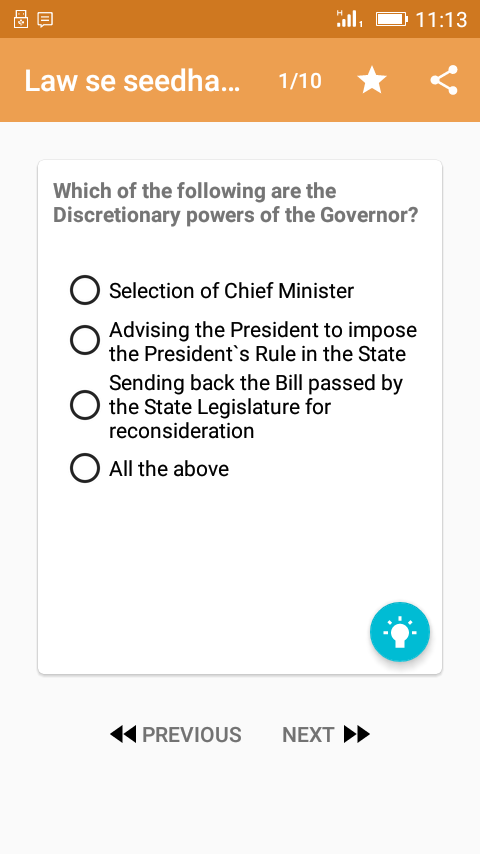The height and width of the screenshot is (854, 480).
Task: Tap the 1/10 question counter
Action: click(300, 81)
